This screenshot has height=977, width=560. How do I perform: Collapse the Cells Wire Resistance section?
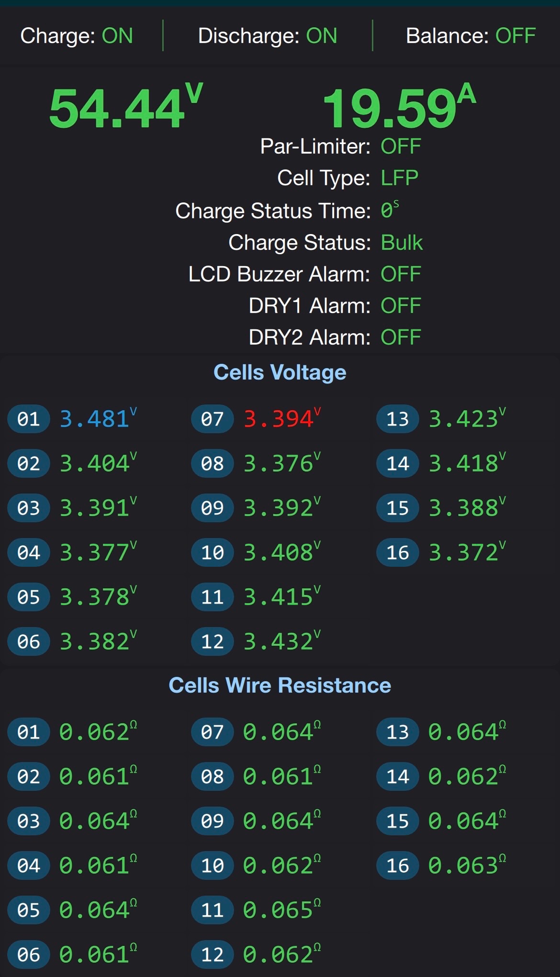point(280,685)
